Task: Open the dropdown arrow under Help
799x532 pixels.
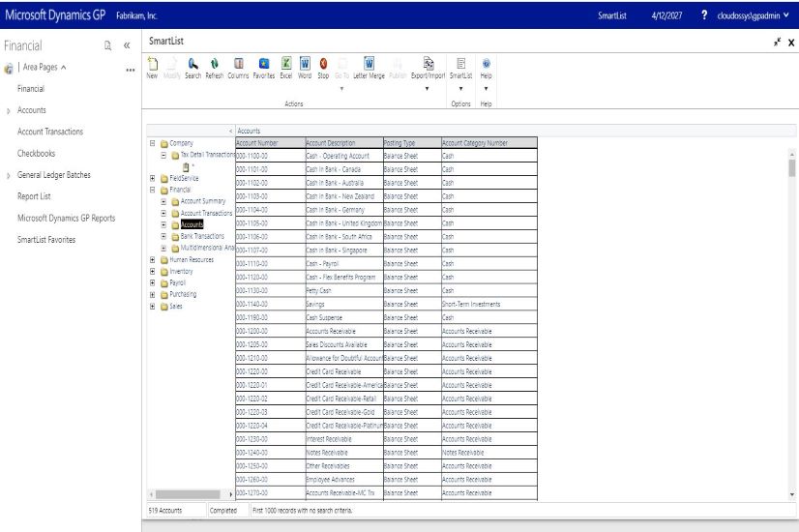Action: 487,89
